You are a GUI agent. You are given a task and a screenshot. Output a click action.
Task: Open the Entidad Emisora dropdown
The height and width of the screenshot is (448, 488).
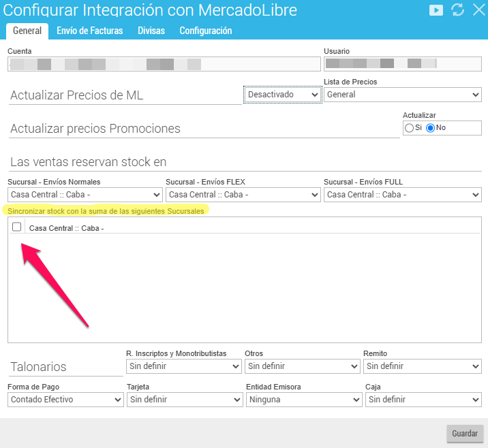pos(303,400)
